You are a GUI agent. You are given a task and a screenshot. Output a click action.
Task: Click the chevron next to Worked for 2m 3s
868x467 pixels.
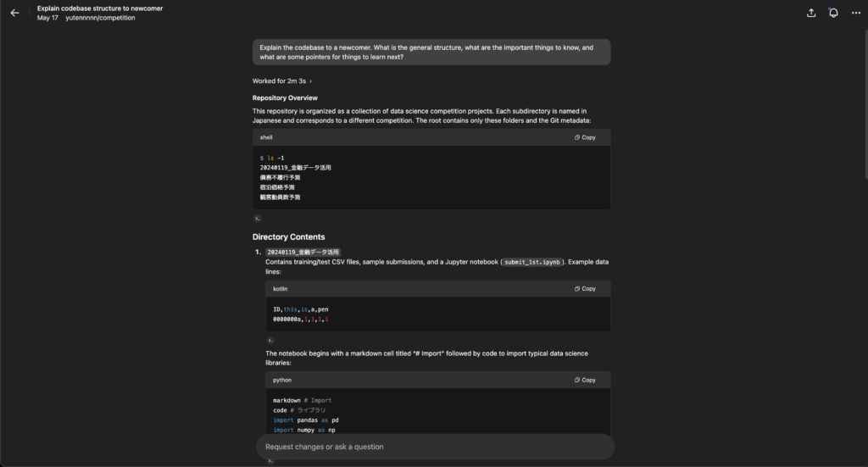click(x=310, y=81)
